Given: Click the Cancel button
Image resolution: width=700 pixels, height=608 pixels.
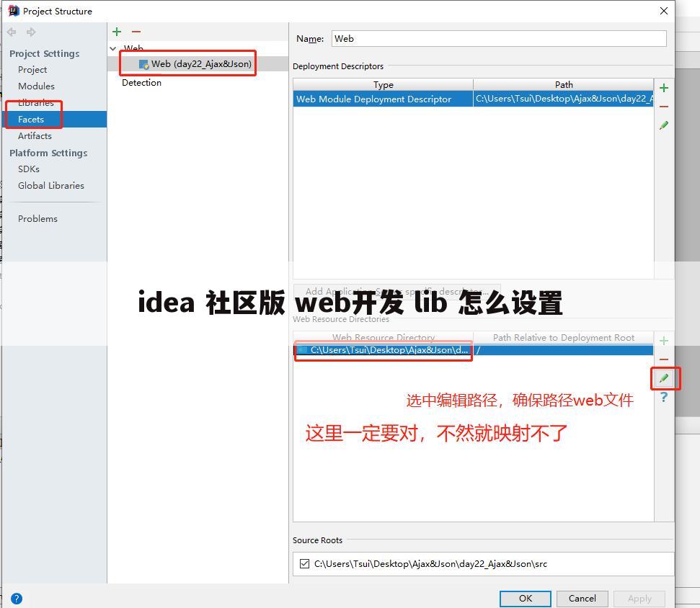Looking at the screenshot, I should pyautogui.click(x=582, y=599).
